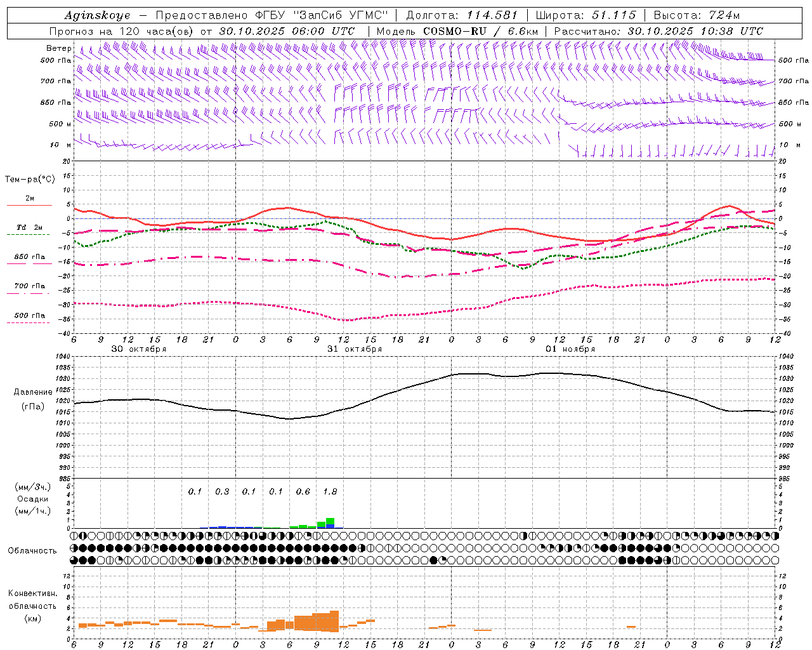This screenshot has height=650, width=812.
Task: Click the '(гПа)' unit label under Давление
Action: point(33,406)
